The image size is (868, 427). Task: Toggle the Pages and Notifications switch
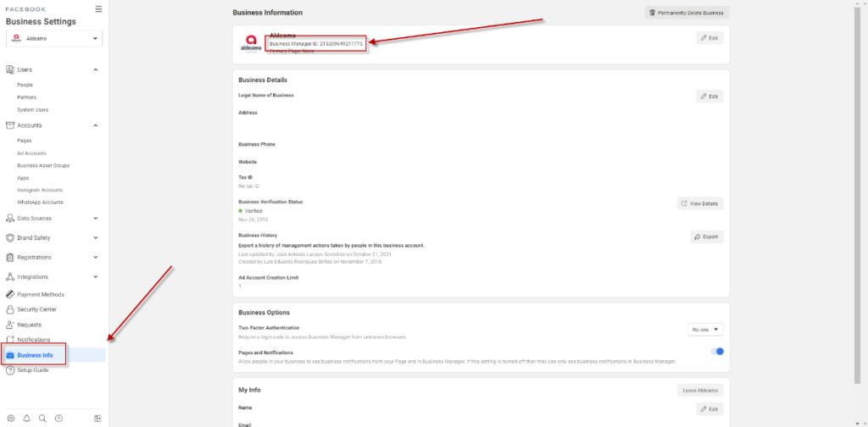coord(716,352)
